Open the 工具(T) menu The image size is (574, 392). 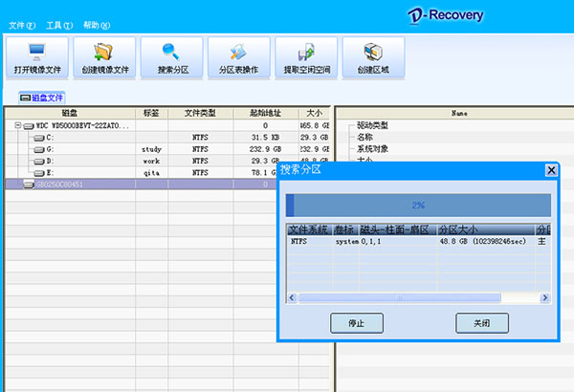(x=59, y=25)
